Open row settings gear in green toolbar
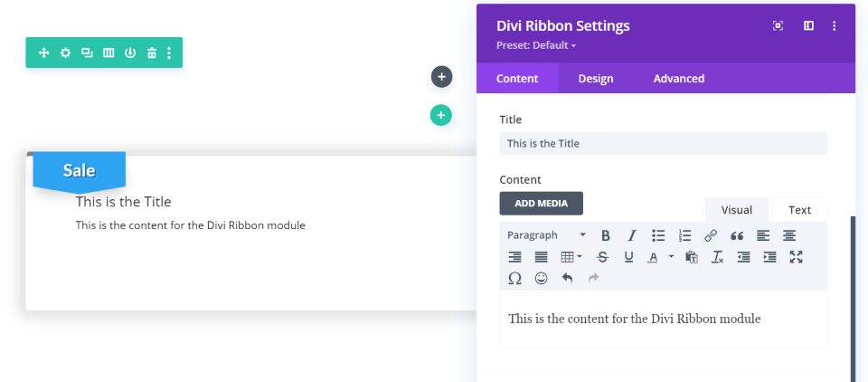868x382 pixels. click(65, 53)
